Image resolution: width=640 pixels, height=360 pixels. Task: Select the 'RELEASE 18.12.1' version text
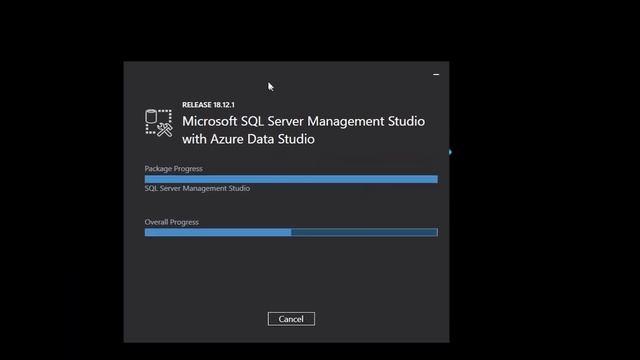coord(208,105)
